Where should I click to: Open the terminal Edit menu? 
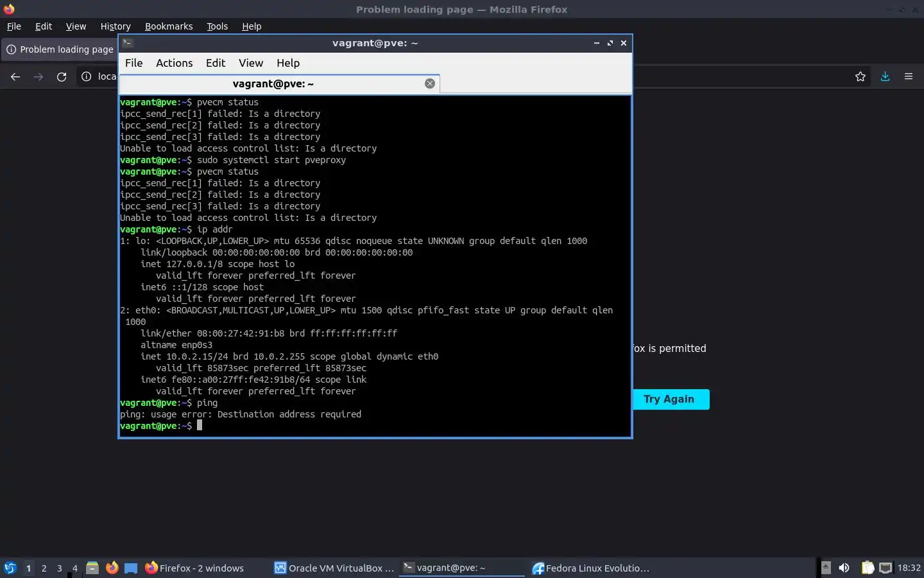click(x=216, y=63)
